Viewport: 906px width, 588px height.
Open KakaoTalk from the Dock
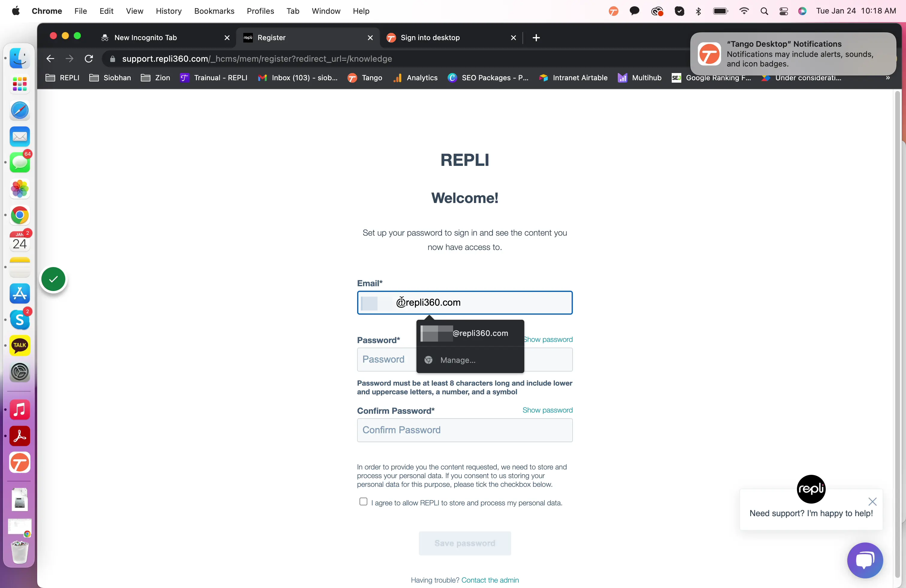click(20, 345)
